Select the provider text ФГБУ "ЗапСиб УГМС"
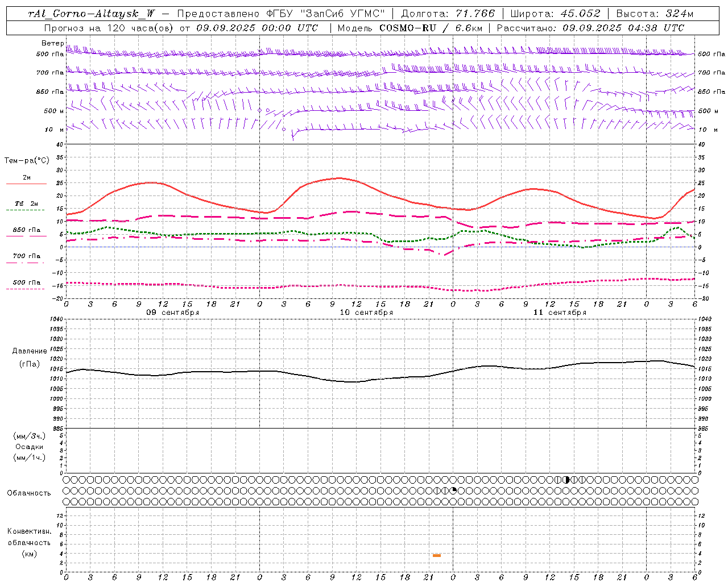 tap(326, 14)
